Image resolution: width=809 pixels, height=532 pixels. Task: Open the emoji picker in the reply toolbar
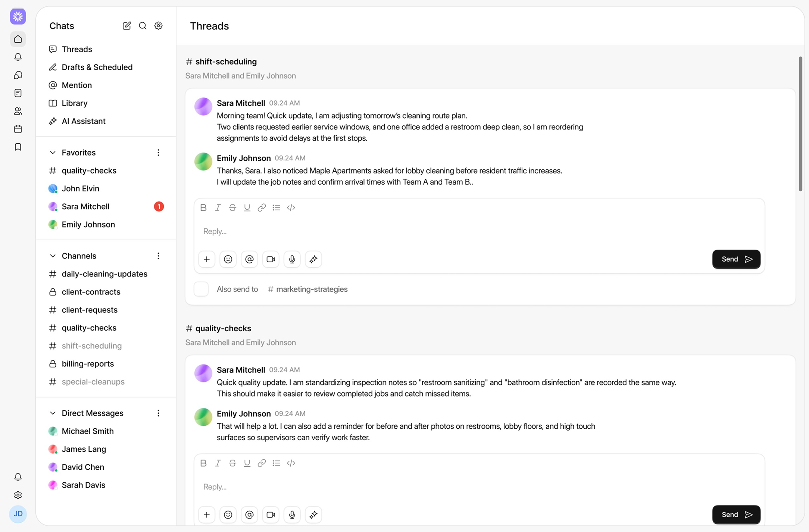tap(228, 259)
